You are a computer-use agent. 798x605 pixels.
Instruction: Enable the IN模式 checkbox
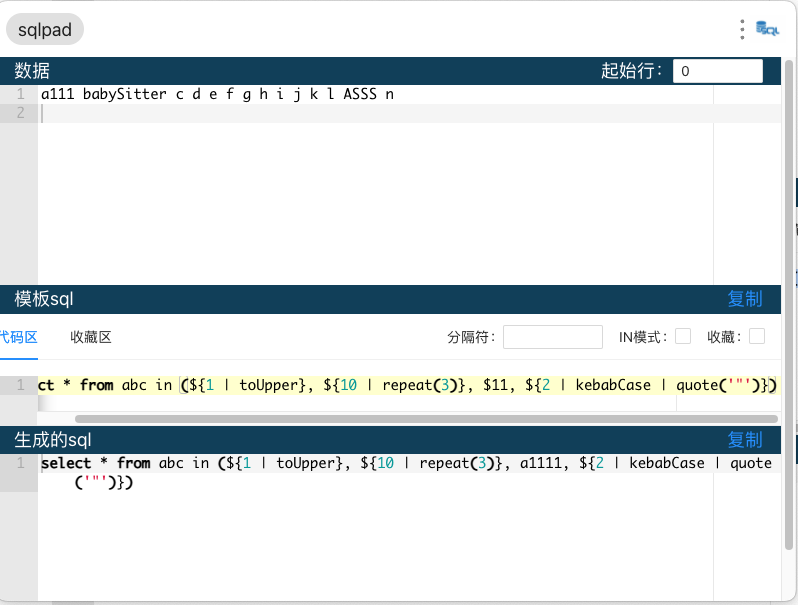point(683,337)
